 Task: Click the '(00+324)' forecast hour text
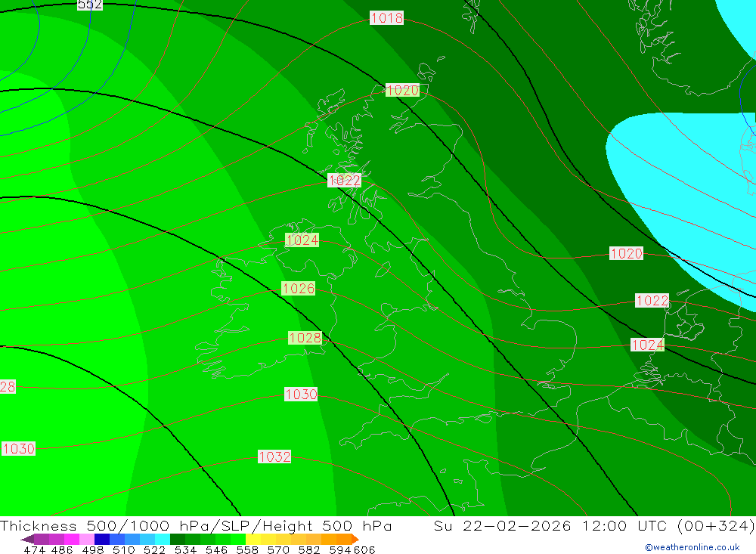coord(716,525)
